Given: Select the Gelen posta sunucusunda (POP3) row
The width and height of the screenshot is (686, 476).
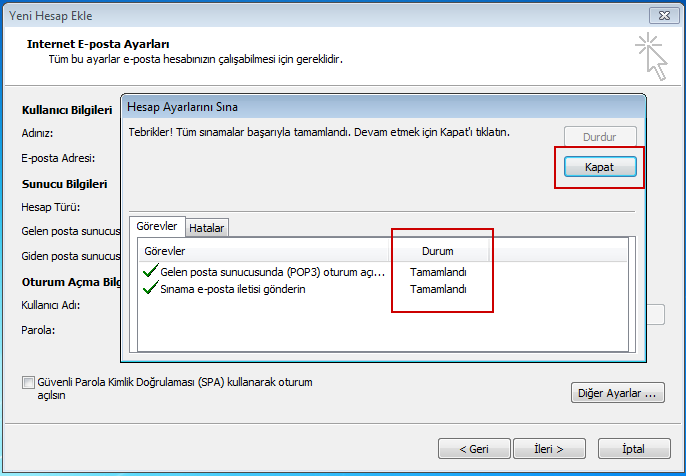Looking at the screenshot, I should 272,271.
